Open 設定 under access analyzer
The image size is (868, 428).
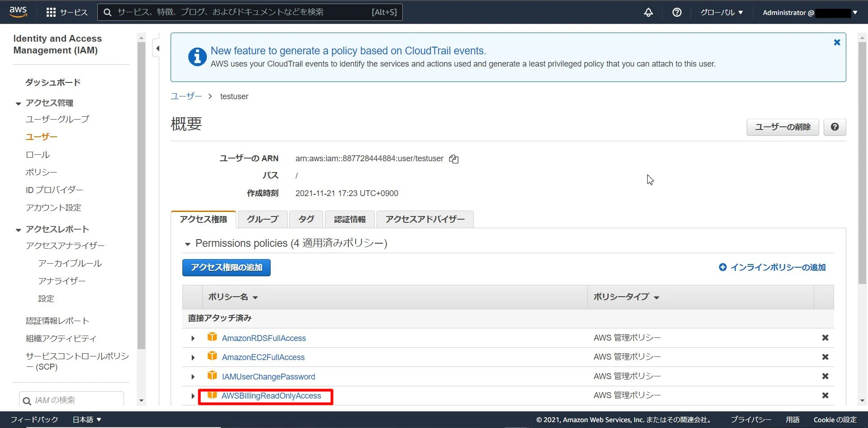click(46, 298)
